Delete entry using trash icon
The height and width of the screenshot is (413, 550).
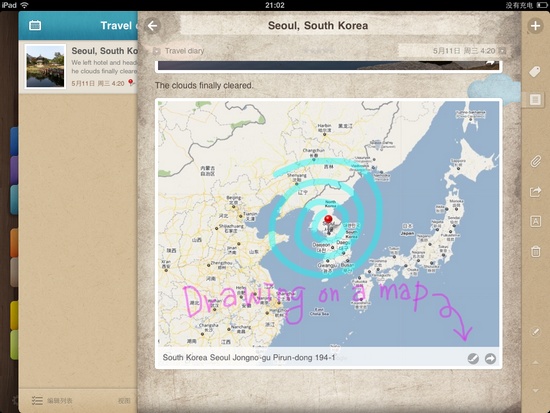535,251
